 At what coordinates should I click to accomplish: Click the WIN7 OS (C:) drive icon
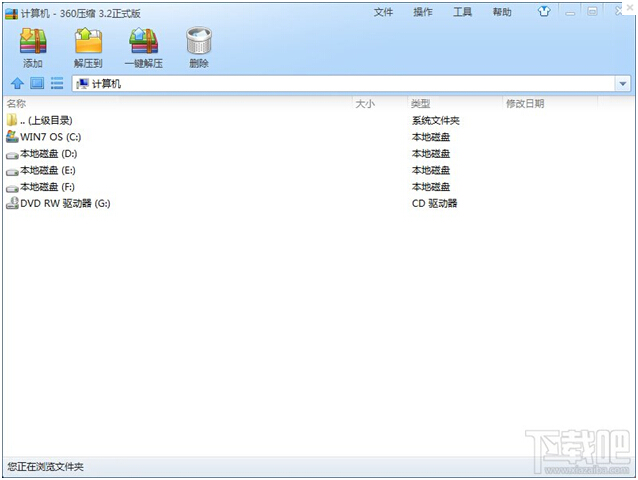pos(12,137)
